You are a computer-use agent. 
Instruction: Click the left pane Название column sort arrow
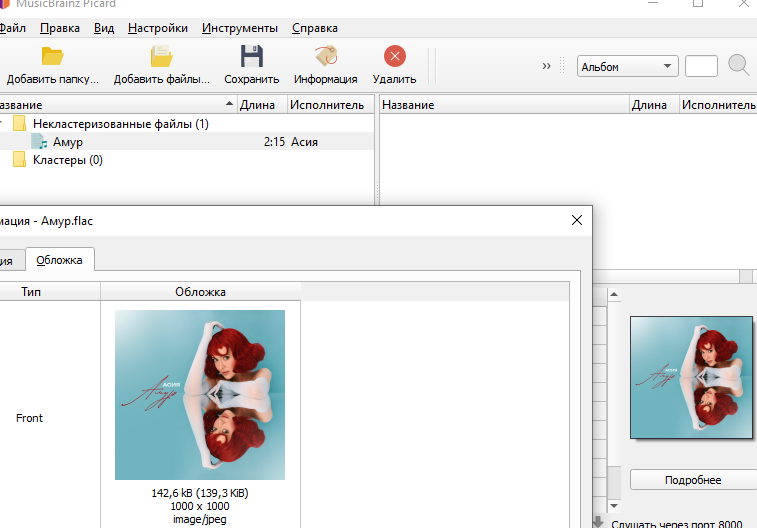click(229, 103)
